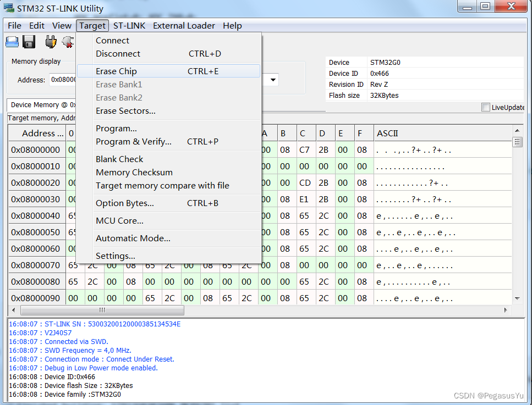Open MCU Core... menu entry
532x405 pixels.
tap(169, 221)
